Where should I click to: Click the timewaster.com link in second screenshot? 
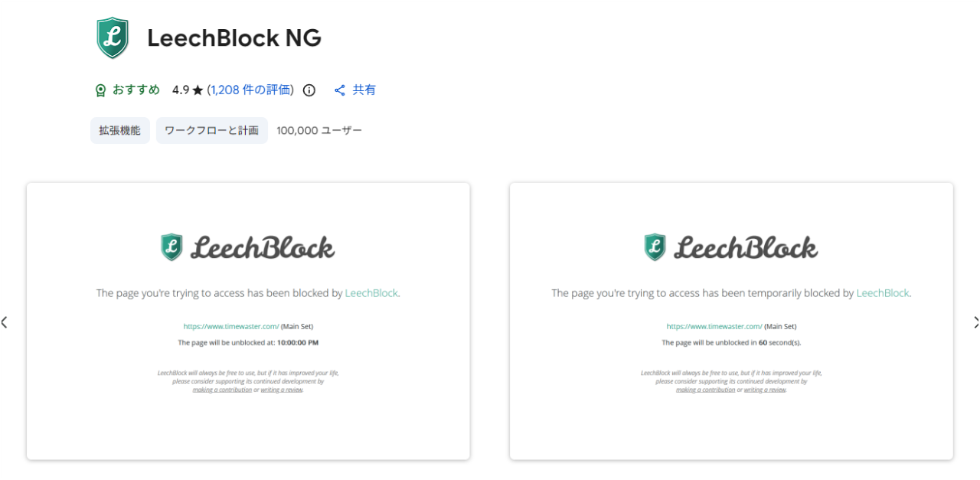714,325
